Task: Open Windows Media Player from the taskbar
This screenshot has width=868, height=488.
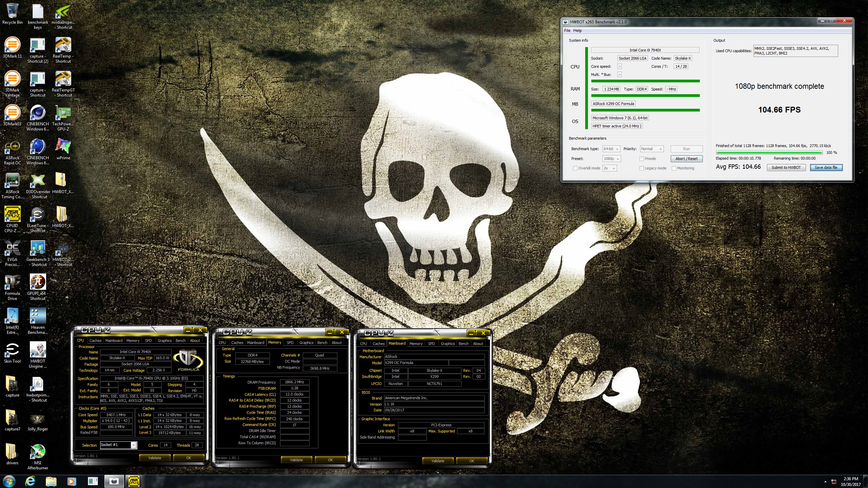Action: tap(72, 481)
